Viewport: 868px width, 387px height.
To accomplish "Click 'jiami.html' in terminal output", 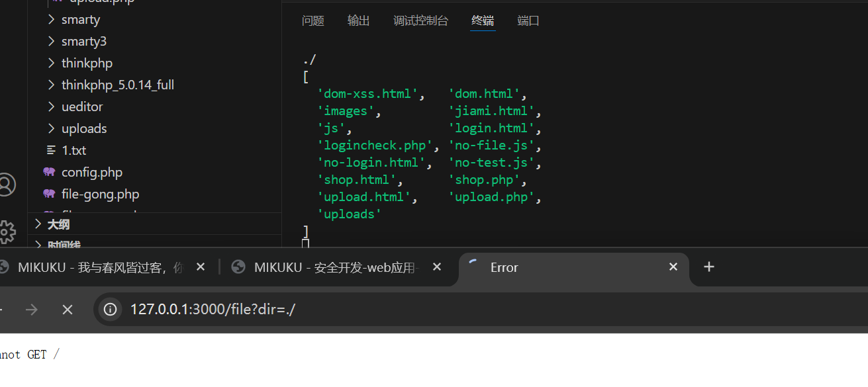I will click(491, 111).
